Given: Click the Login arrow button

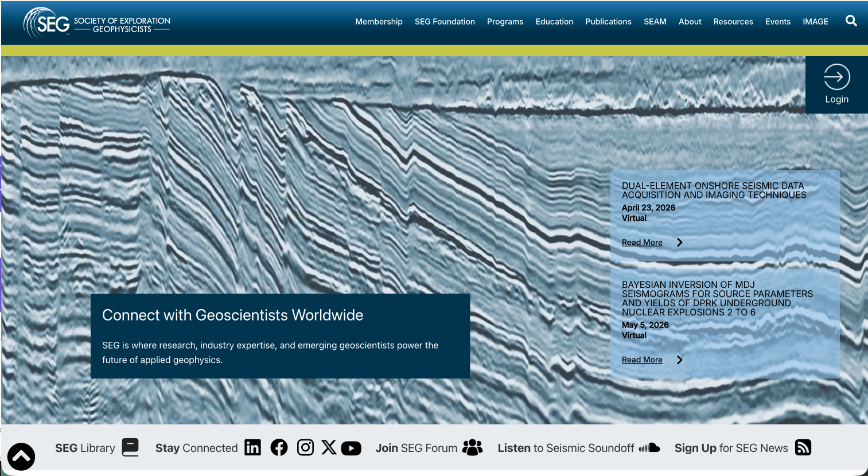Looking at the screenshot, I should 836,84.
